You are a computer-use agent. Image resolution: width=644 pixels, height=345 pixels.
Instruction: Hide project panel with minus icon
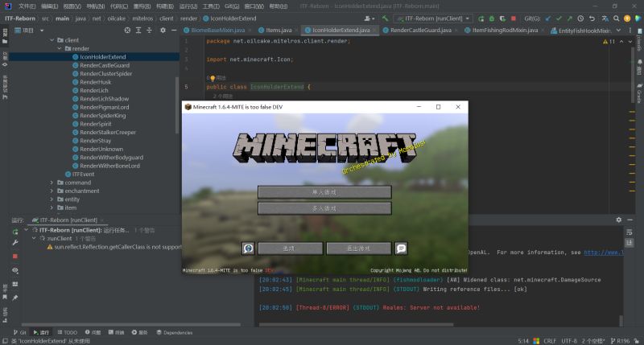point(174,31)
